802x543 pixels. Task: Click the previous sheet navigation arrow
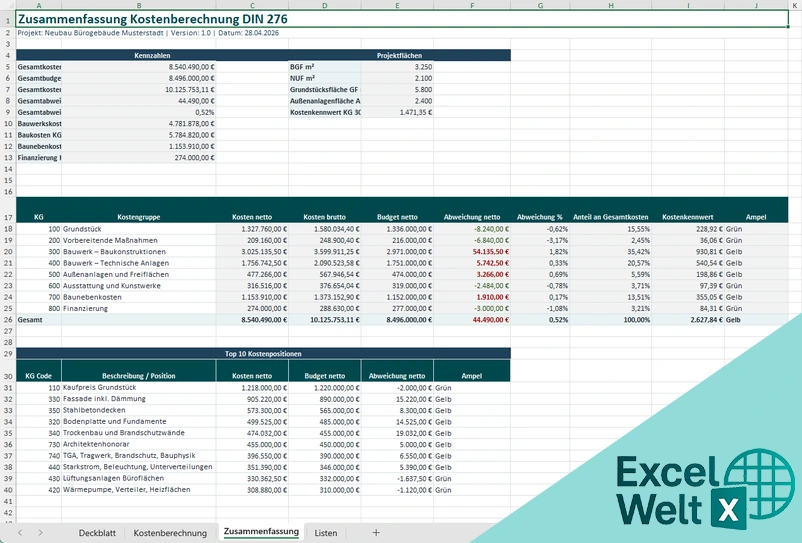point(20,533)
